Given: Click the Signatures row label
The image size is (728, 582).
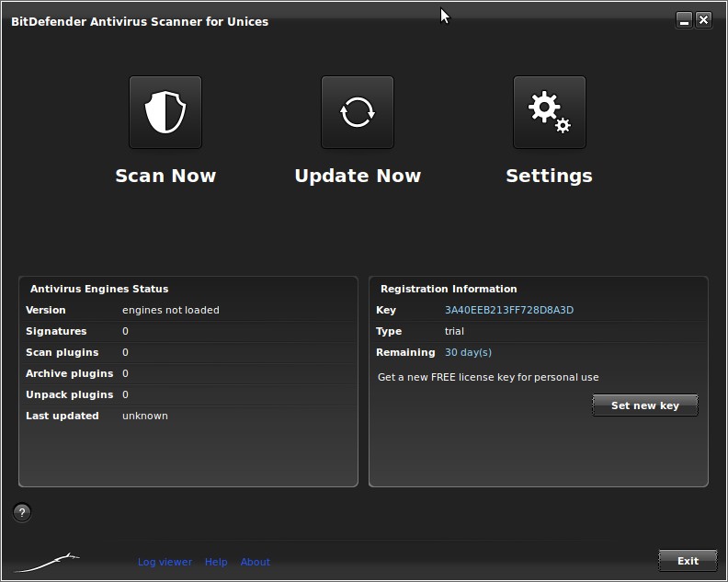Looking at the screenshot, I should [x=56, y=331].
